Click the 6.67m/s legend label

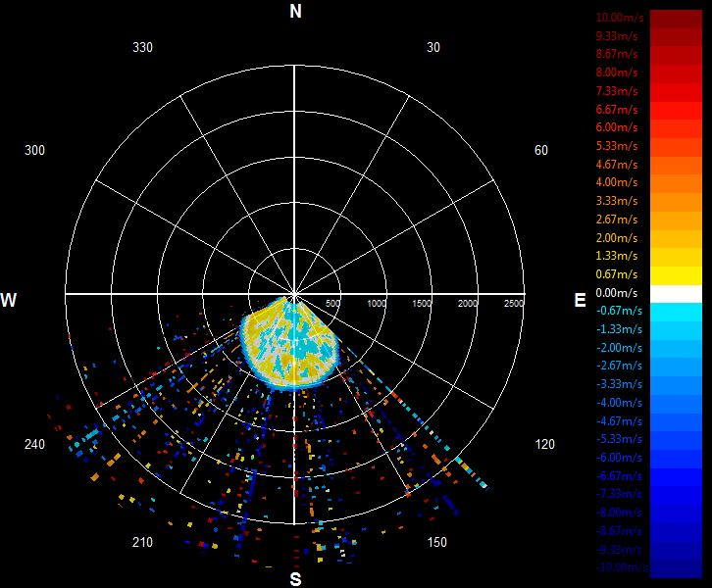pos(617,110)
